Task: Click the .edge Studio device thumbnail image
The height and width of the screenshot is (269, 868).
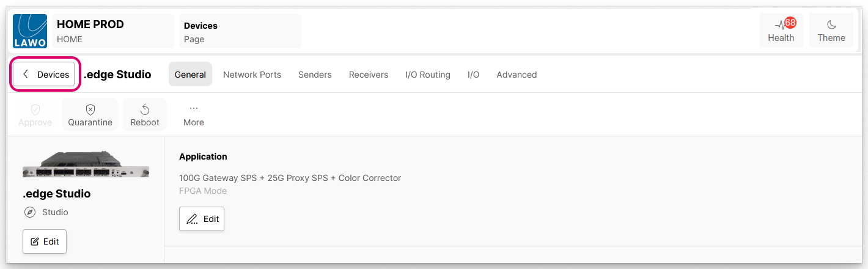Action: coord(86,164)
